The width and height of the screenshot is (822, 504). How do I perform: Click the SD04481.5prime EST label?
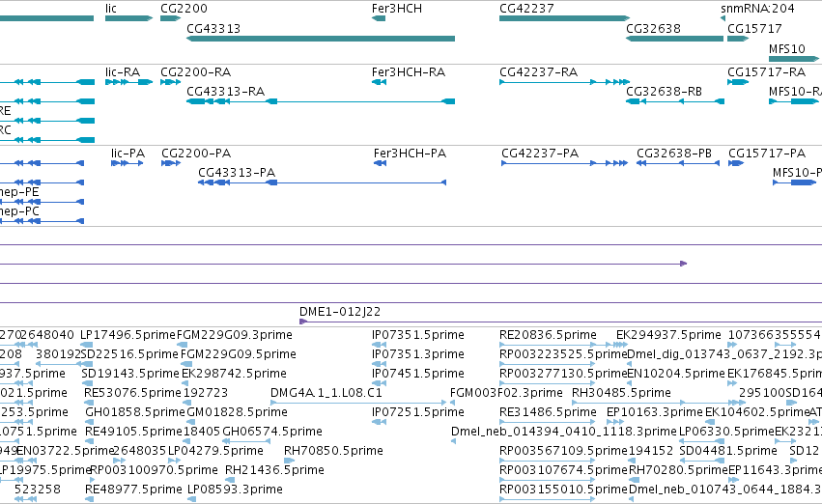tap(728, 451)
